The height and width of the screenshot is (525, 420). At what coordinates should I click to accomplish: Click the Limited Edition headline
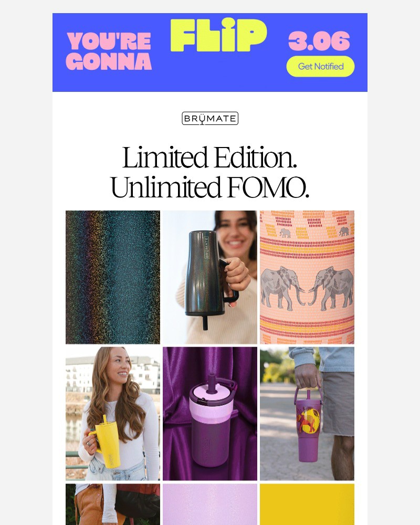pos(209,157)
